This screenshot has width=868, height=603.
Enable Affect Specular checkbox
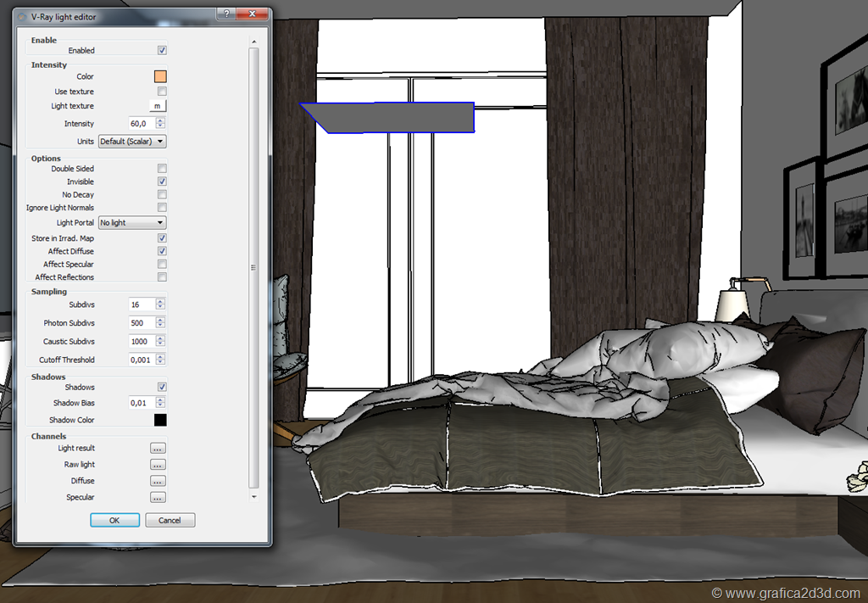click(162, 265)
